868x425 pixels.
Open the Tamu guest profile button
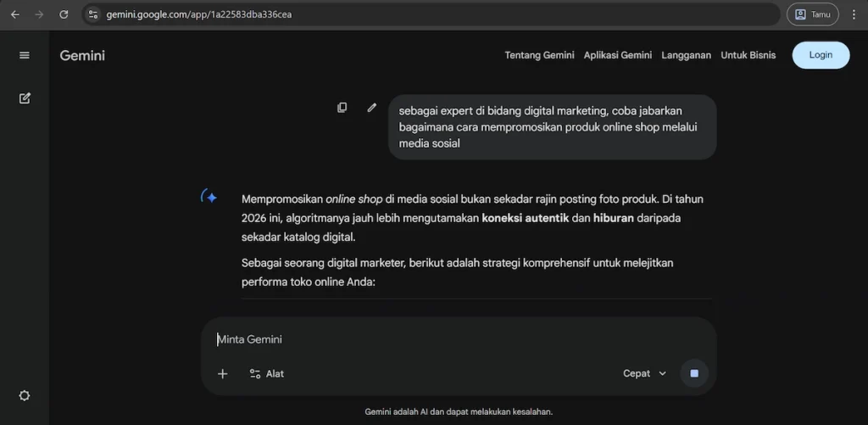[813, 14]
